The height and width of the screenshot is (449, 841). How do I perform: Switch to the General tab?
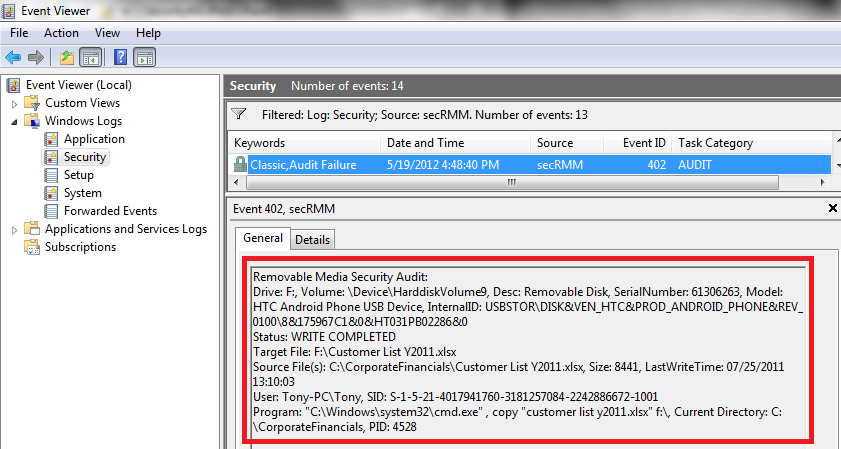click(x=263, y=238)
